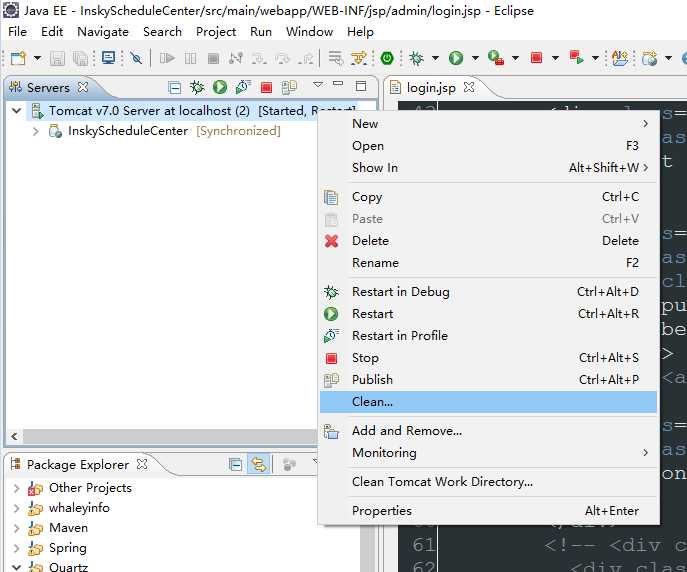Open the Navigate menu

pyautogui.click(x=103, y=32)
